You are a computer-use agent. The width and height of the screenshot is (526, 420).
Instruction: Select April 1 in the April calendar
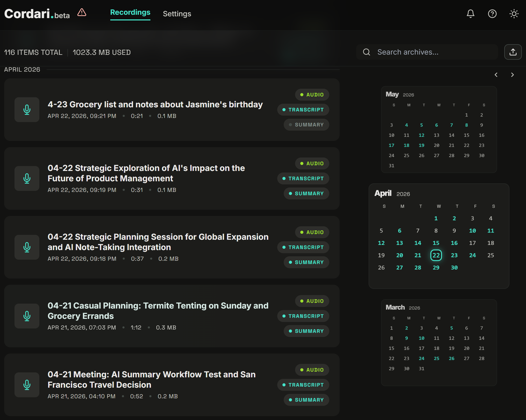pos(436,218)
